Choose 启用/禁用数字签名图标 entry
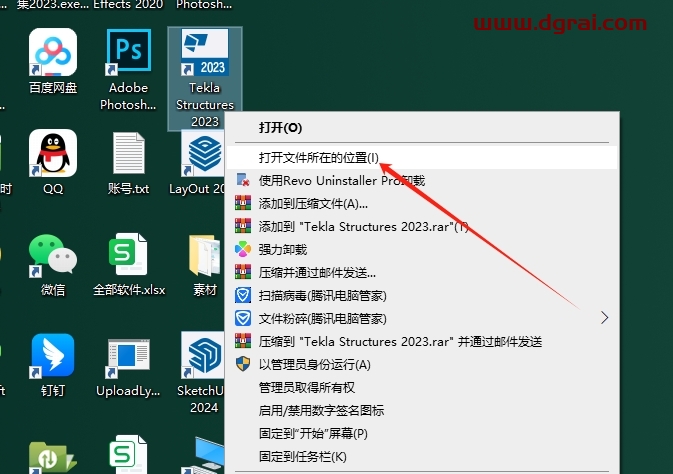 coord(421,410)
